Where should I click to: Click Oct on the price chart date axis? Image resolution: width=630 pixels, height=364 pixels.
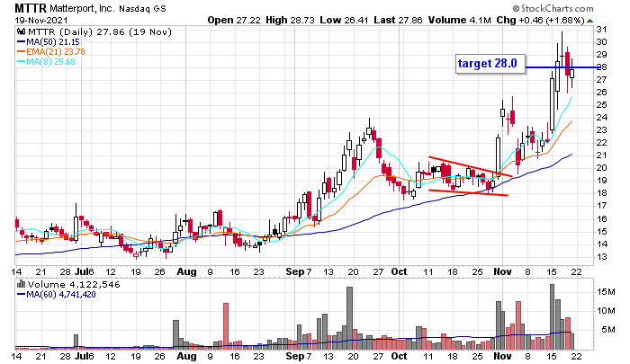coord(399,271)
